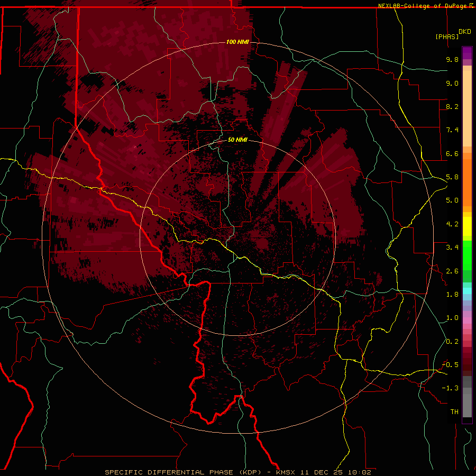Click the 1.8 color scale value
The image size is (476, 476).
tap(452, 295)
